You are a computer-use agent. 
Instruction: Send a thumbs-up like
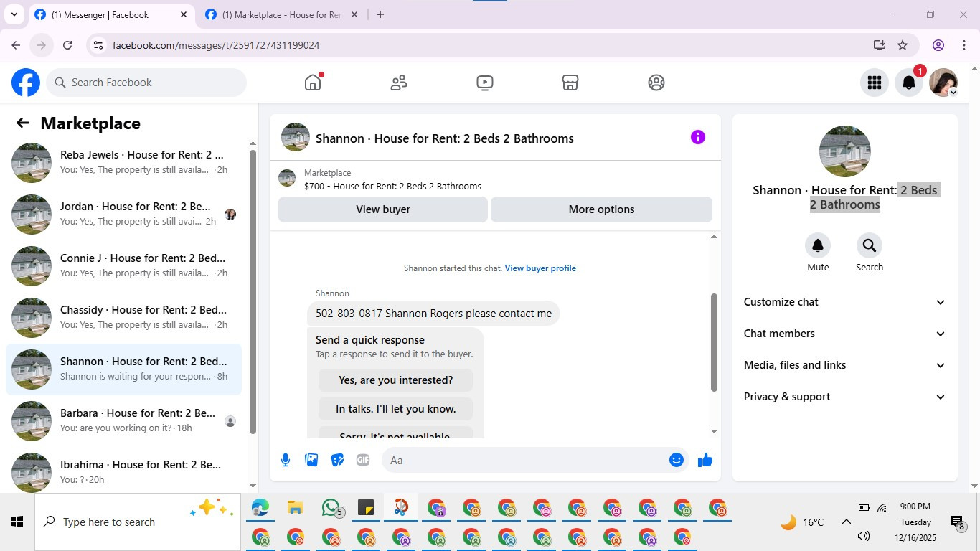[705, 460]
